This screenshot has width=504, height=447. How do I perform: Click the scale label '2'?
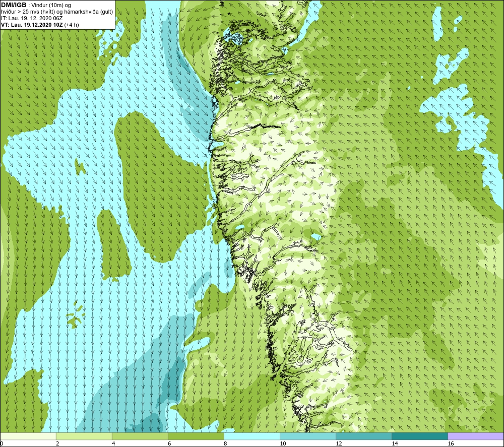tap(57, 444)
